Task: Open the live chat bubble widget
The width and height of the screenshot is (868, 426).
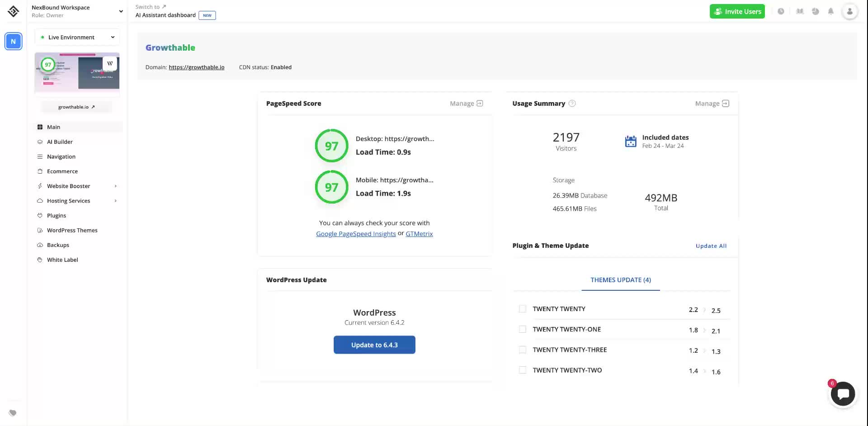Action: click(843, 394)
